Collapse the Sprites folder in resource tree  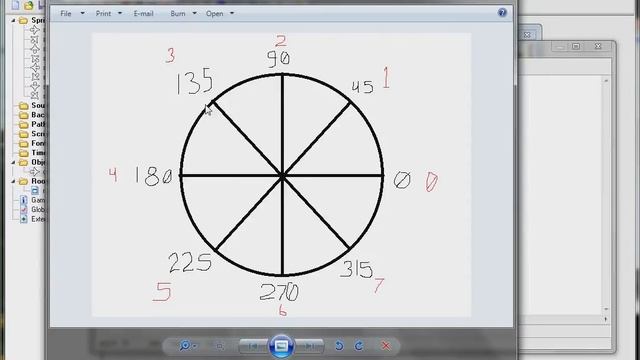click(13, 20)
